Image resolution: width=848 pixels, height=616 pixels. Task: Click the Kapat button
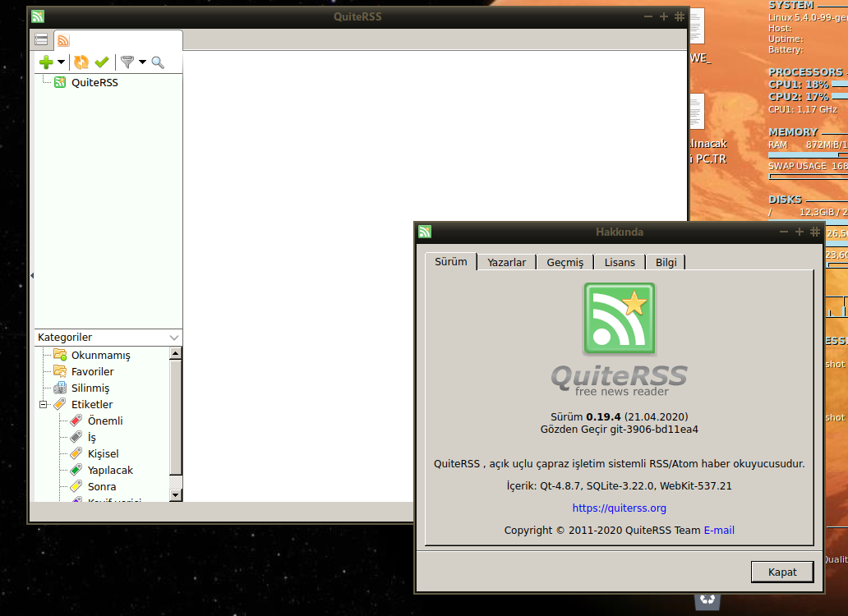(x=782, y=572)
